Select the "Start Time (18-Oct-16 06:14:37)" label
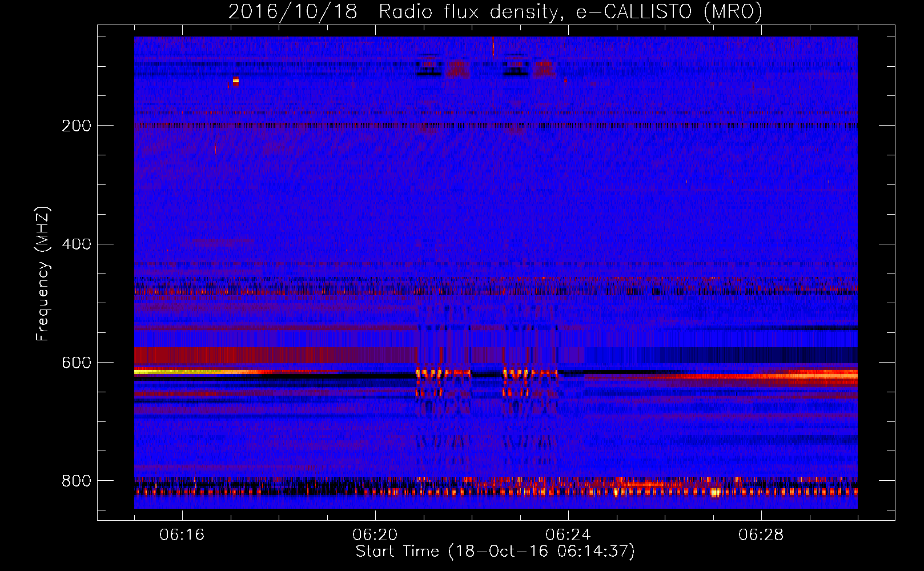924x571 pixels. point(495,552)
